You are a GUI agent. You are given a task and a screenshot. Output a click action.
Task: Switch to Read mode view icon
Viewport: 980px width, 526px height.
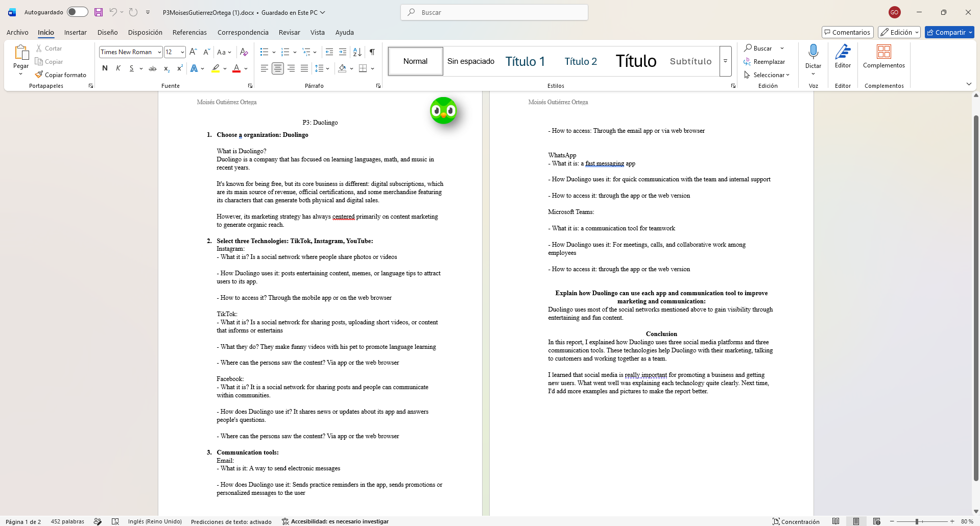pyautogui.click(x=835, y=521)
